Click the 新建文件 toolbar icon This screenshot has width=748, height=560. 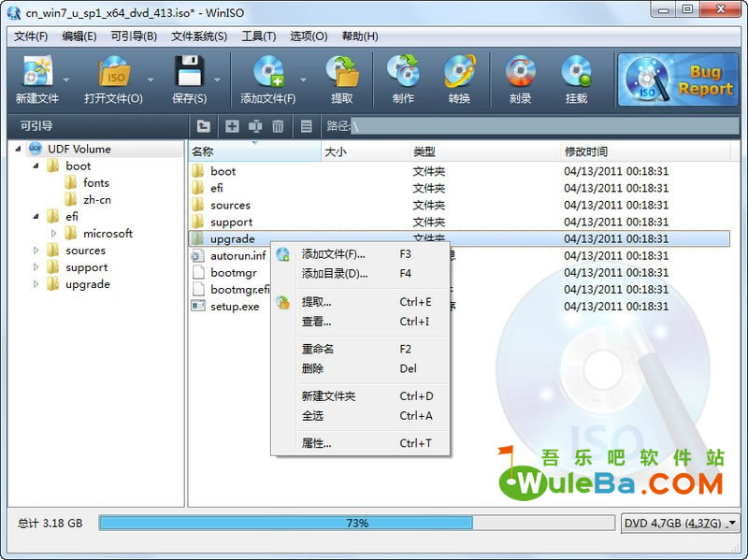click(37, 72)
